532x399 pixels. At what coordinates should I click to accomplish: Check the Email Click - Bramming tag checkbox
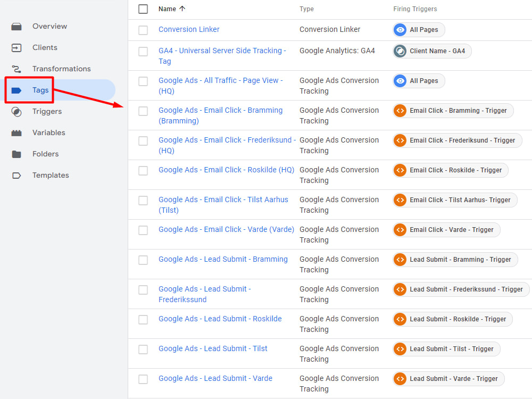143,111
